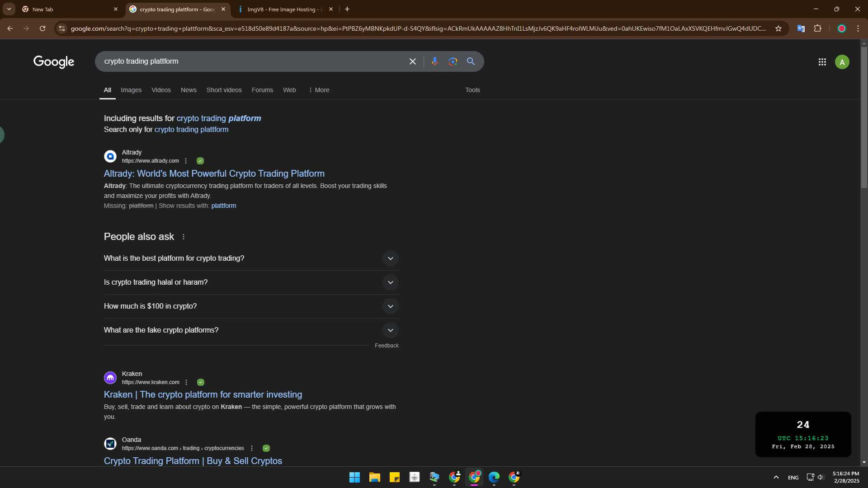868x488 pixels.
Task: Open File Explorer from the taskbar
Action: pos(374,477)
